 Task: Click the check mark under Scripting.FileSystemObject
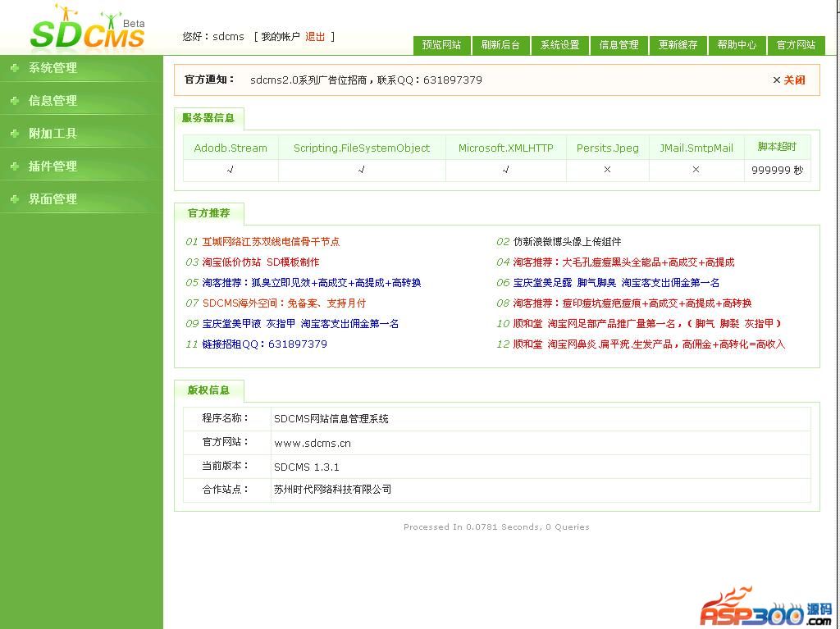pos(362,170)
